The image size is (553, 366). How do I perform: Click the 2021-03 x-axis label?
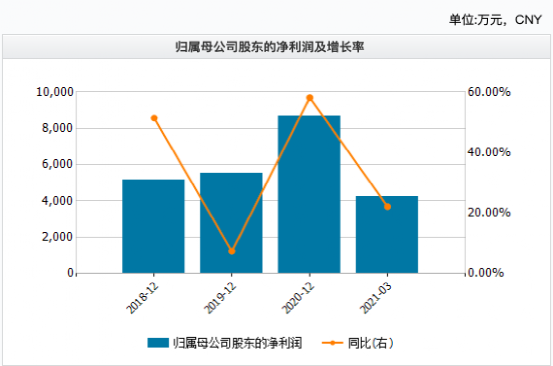pyautogui.click(x=376, y=298)
